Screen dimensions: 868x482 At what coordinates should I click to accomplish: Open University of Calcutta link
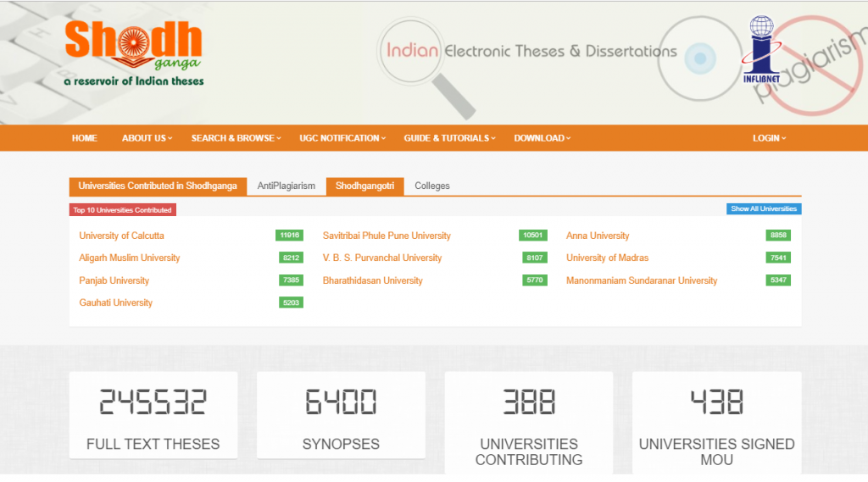point(121,235)
